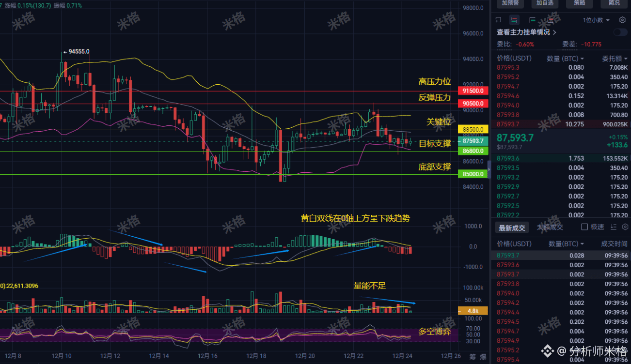Switch to the buy-orders-only green list icon
Image resolution: width=631 pixels, height=364 pixels.
point(532,20)
